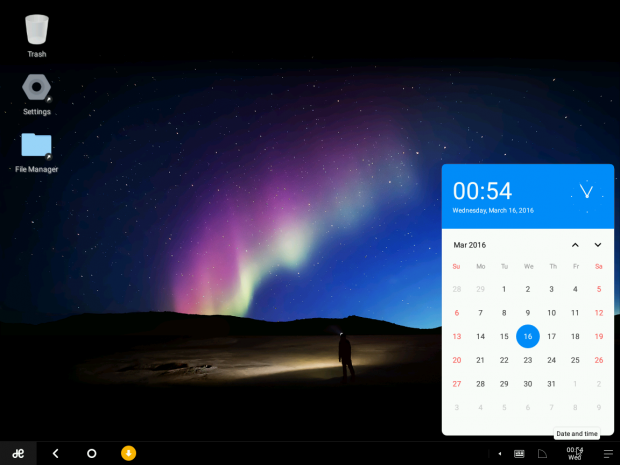Click the 'We' weekday header

tap(528, 267)
